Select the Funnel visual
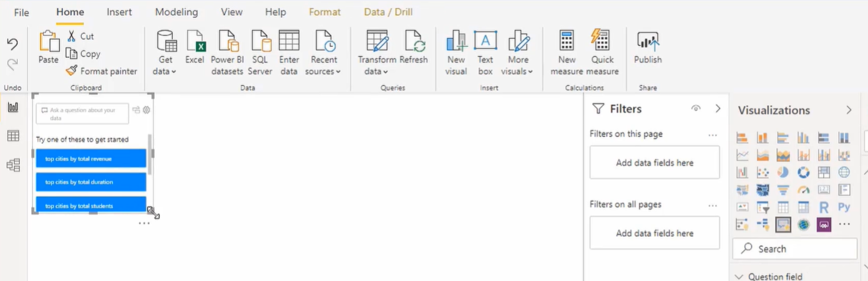This screenshot has width=868, height=281. (783, 190)
